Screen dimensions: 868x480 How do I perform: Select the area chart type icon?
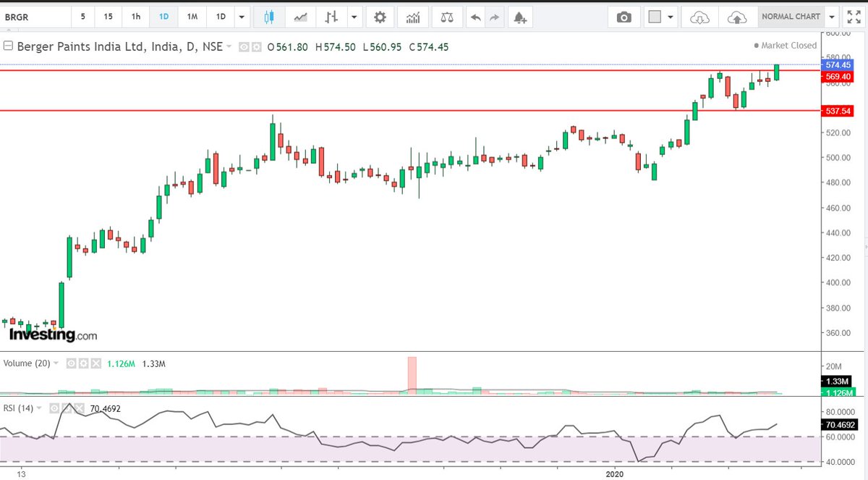click(x=301, y=17)
